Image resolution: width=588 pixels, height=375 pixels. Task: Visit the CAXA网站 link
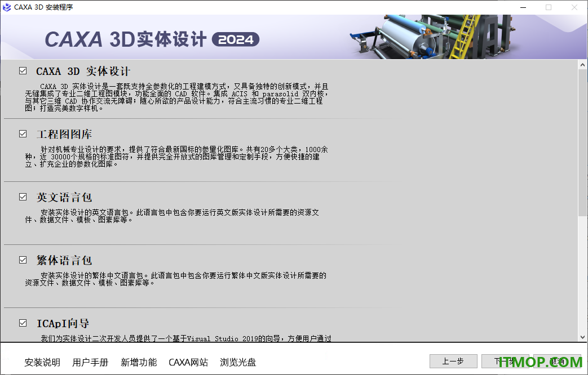[188, 362]
